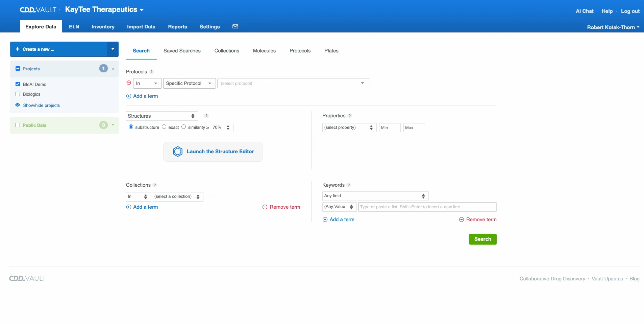The width and height of the screenshot is (644, 324).
Task: Click the Protocols help question mark
Action: 151,72
